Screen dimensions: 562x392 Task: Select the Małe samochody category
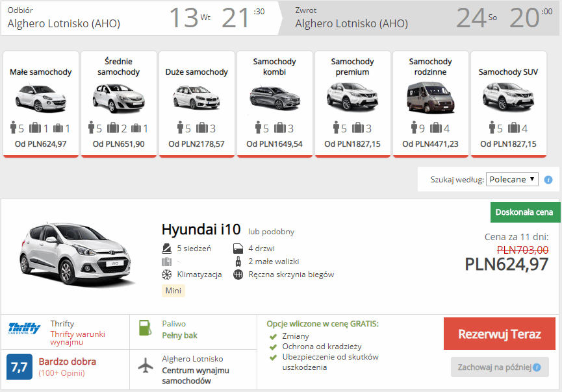pos(41,104)
